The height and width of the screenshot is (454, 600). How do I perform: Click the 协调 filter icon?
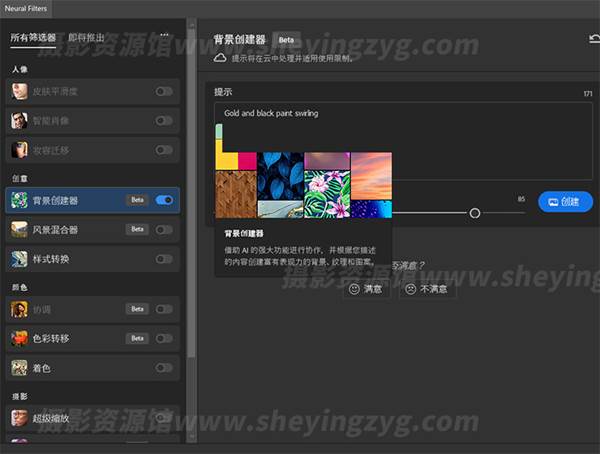[x=19, y=309]
